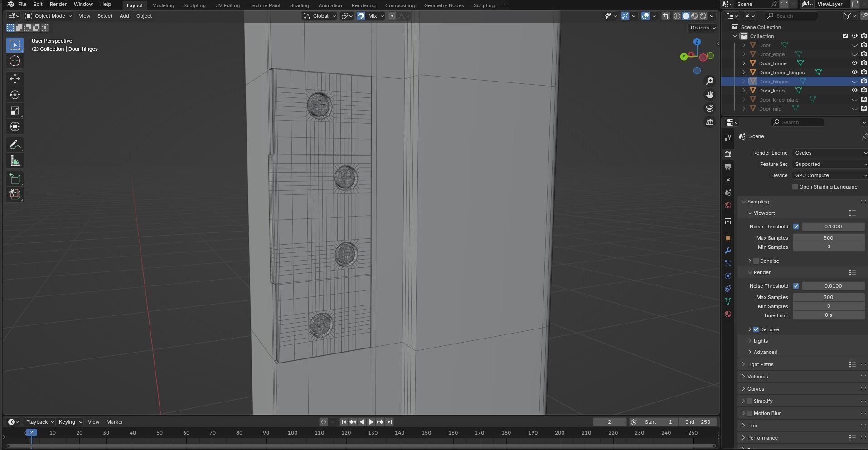Open the Device dropdown
The width and height of the screenshot is (868, 450).
pyautogui.click(x=829, y=175)
